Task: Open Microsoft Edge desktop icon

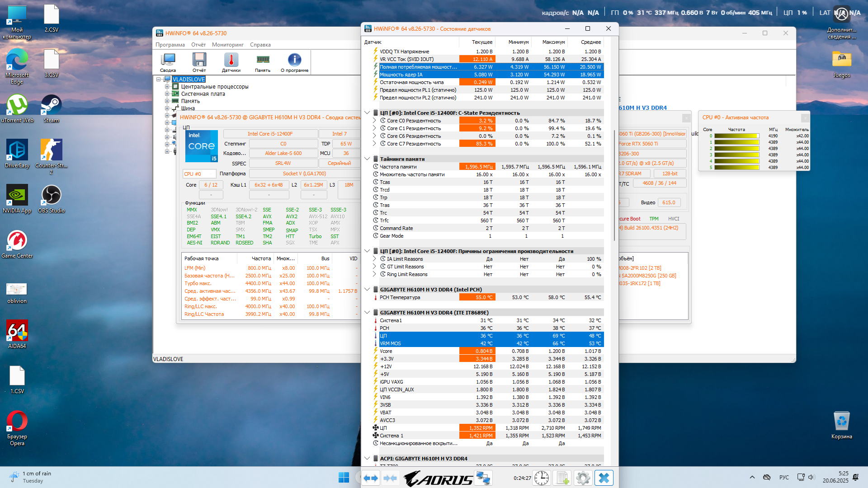Action: click(17, 66)
